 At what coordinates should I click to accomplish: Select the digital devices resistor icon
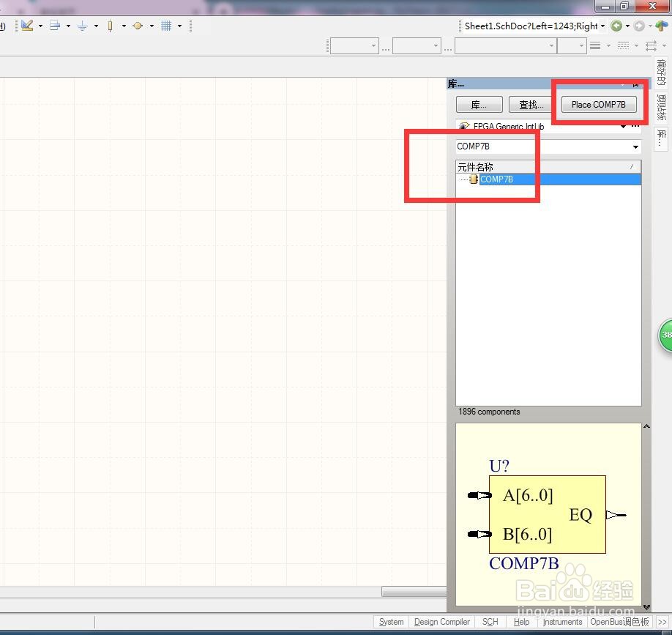[x=110, y=26]
